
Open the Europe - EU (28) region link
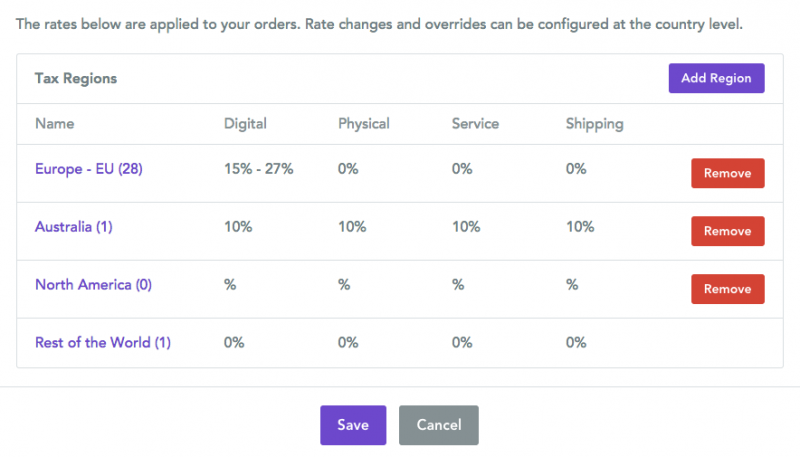89,169
